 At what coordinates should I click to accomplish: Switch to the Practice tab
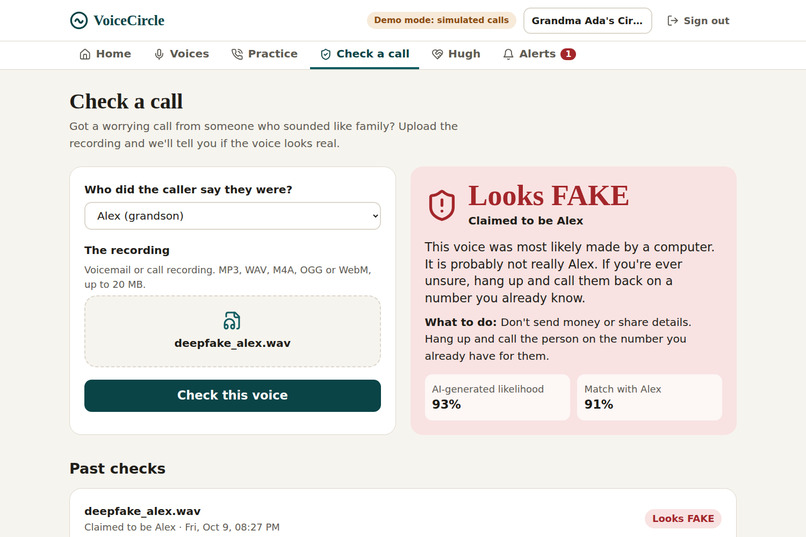tap(265, 54)
